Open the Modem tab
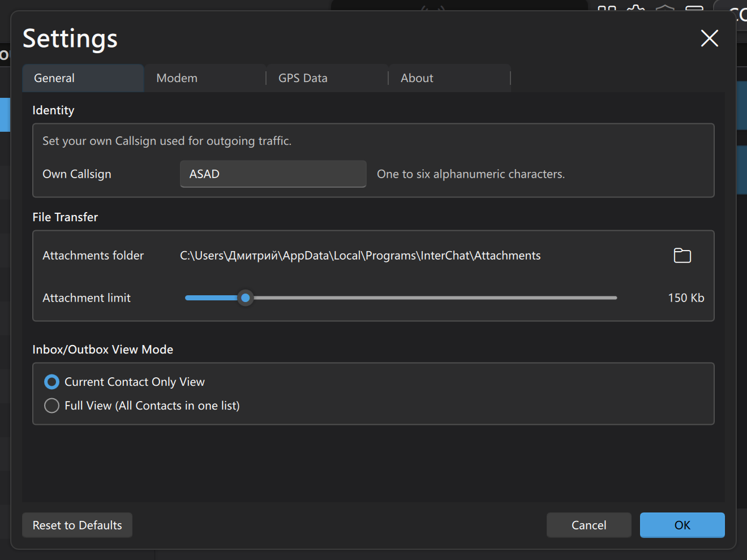This screenshot has height=560, width=747. coord(205,78)
